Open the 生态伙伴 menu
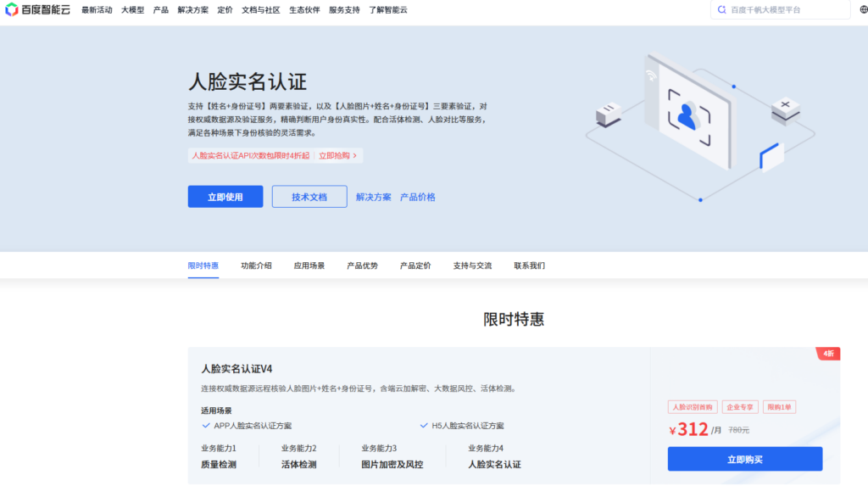The height and width of the screenshot is (486, 868). point(304,10)
